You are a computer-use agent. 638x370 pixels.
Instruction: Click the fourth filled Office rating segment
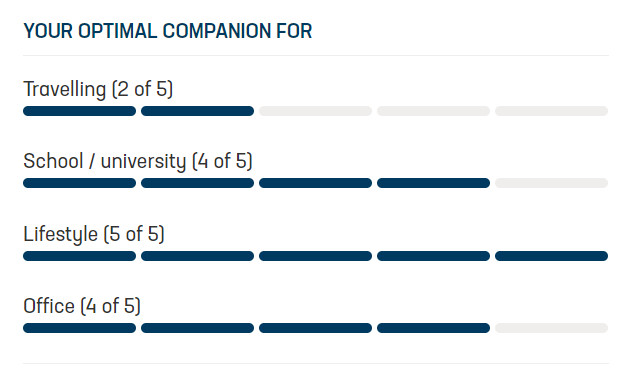[433, 328]
